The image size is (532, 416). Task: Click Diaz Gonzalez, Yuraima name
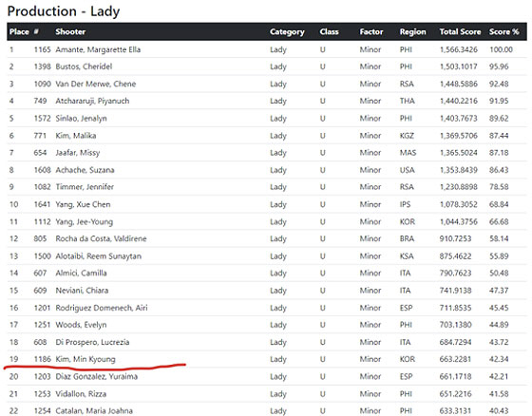point(96,376)
